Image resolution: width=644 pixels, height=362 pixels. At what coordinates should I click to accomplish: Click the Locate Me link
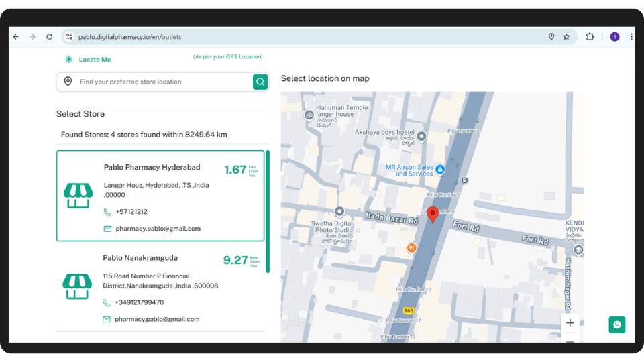click(95, 60)
